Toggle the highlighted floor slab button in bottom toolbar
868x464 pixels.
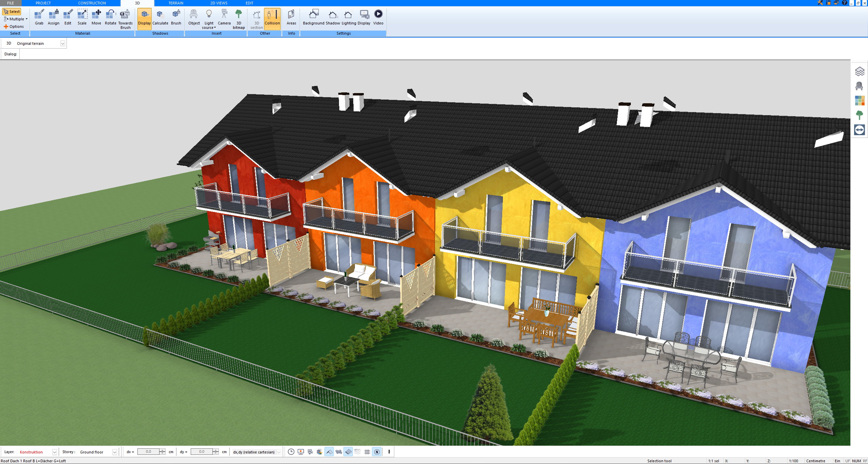(348, 452)
